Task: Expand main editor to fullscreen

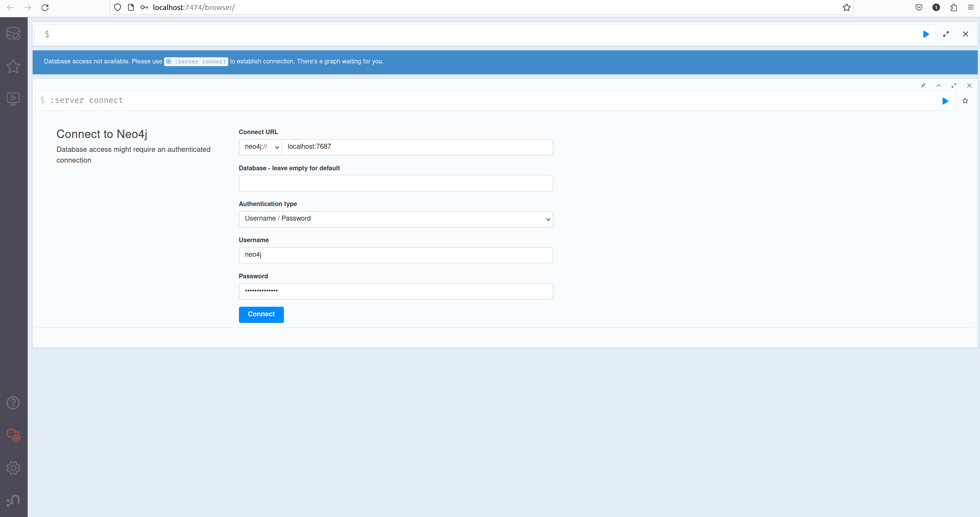Action: [946, 34]
